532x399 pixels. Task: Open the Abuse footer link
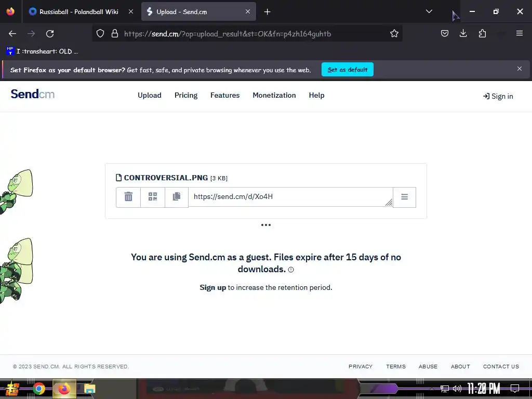coord(428,366)
